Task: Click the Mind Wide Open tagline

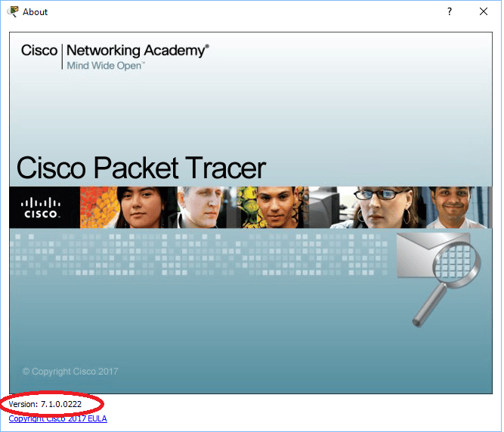Action: (x=106, y=66)
